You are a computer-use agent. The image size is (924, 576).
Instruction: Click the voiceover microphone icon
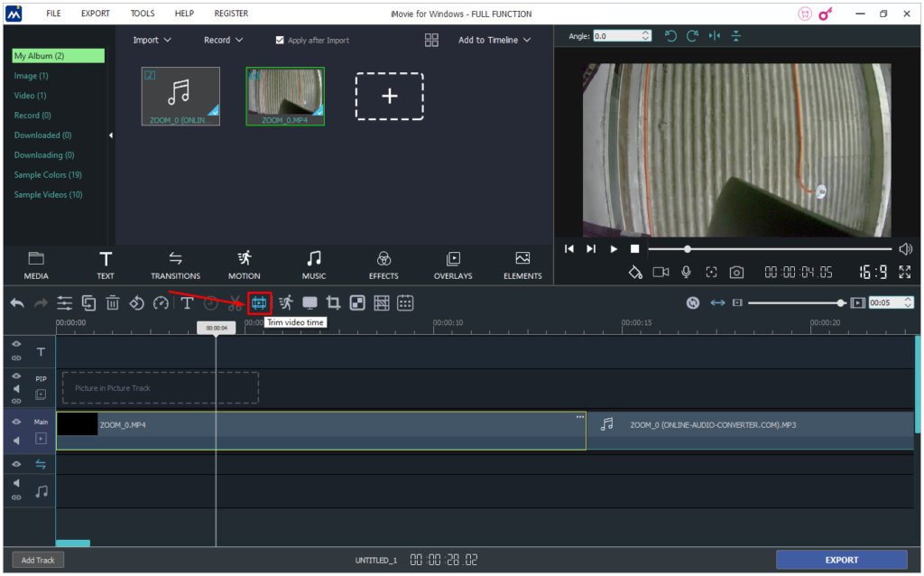(687, 271)
